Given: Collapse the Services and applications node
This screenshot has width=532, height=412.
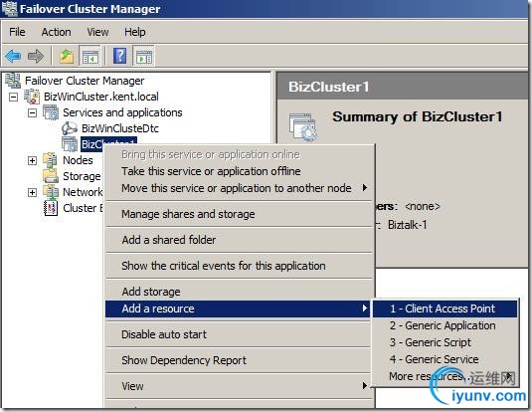Looking at the screenshot, I should click(x=32, y=112).
